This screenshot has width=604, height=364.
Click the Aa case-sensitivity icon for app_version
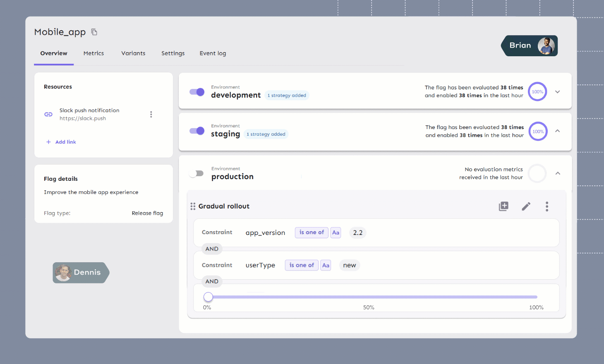point(336,232)
